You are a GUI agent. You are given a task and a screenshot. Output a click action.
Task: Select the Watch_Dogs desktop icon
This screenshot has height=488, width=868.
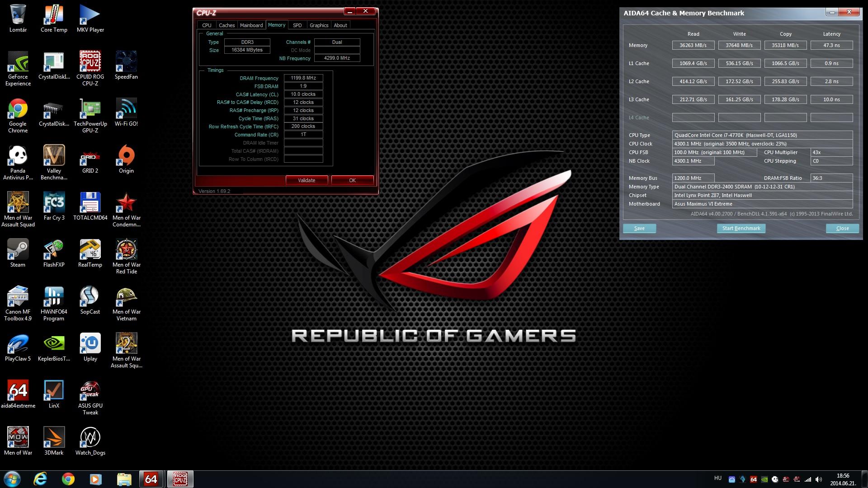90,441
